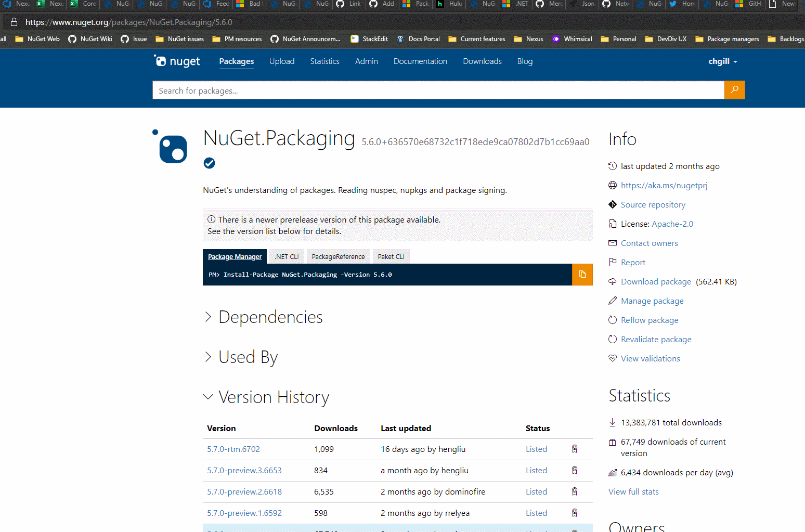805x532 pixels.
Task: Click the license document icon
Action: 613,224
